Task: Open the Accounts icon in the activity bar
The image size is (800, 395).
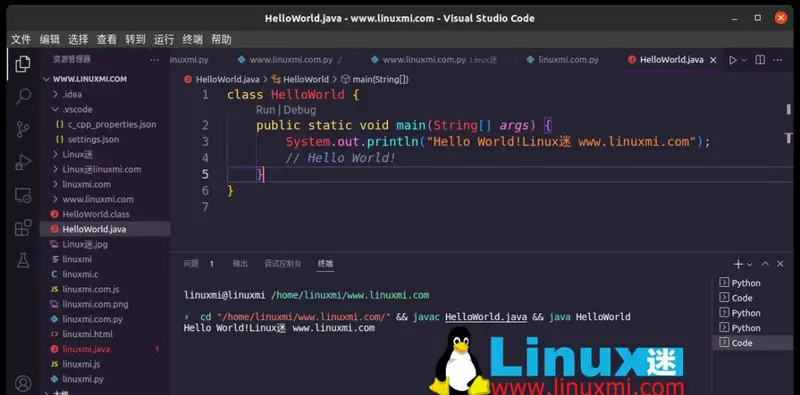Action: 23,384
